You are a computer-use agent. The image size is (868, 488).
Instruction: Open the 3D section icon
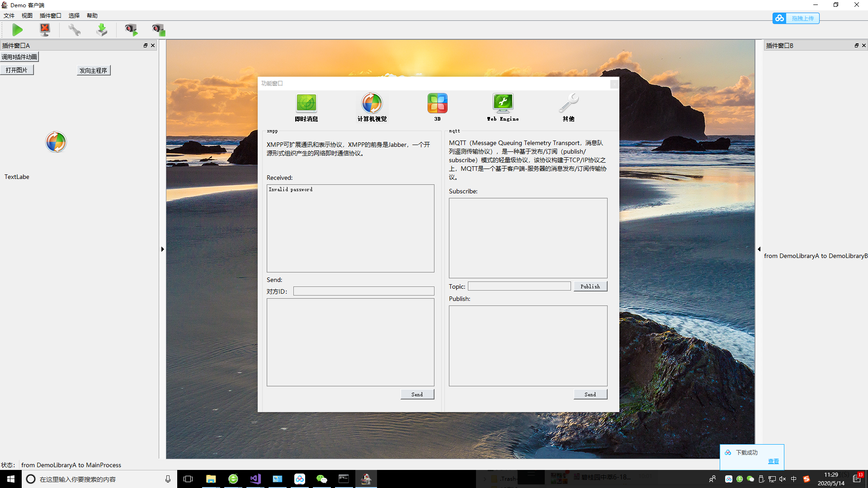(x=437, y=103)
